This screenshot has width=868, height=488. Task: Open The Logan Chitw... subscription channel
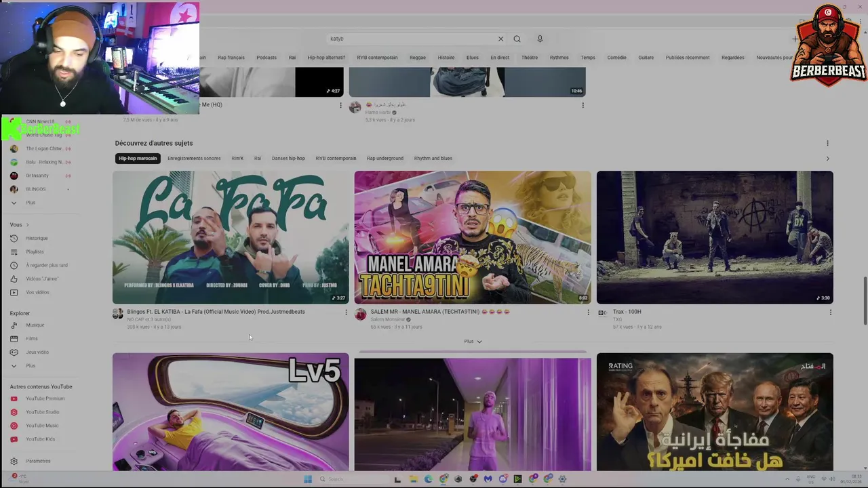(38, 148)
